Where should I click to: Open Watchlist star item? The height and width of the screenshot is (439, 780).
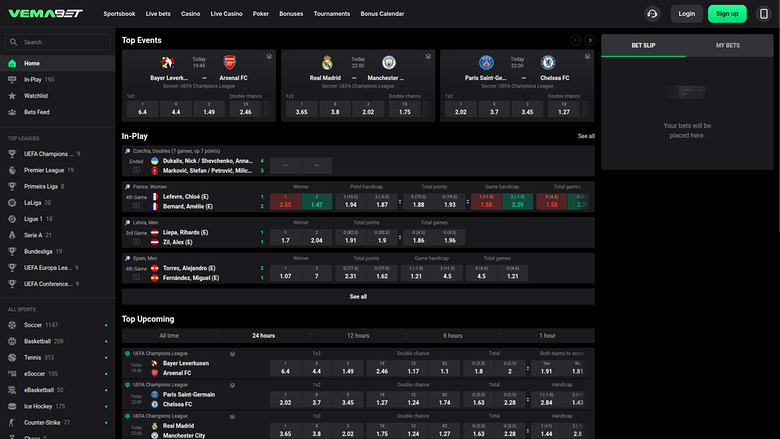coord(57,96)
